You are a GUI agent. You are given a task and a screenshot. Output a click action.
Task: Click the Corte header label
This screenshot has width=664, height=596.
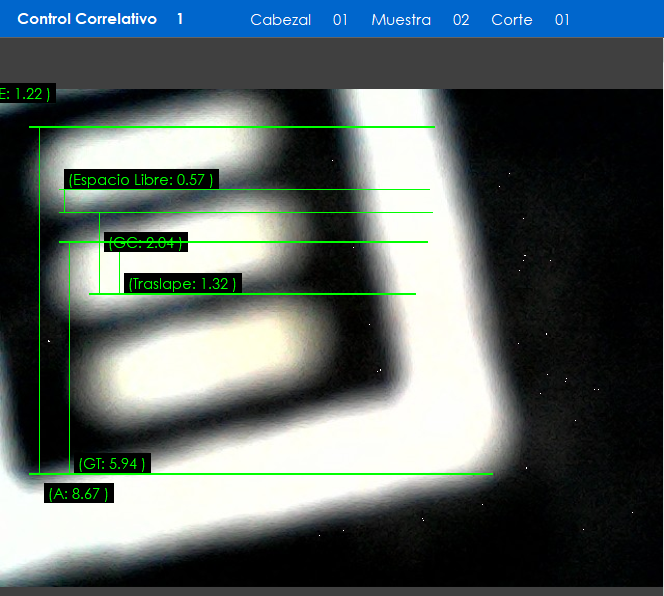click(x=511, y=20)
